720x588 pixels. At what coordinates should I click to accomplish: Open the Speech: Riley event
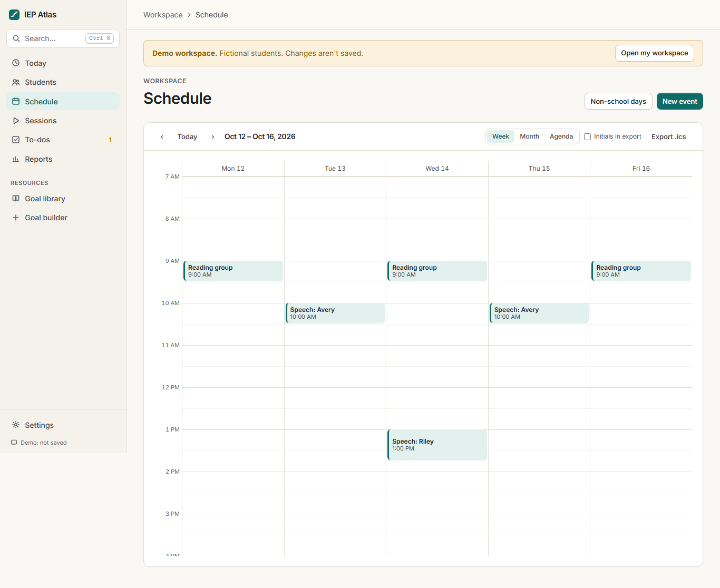pyautogui.click(x=437, y=445)
